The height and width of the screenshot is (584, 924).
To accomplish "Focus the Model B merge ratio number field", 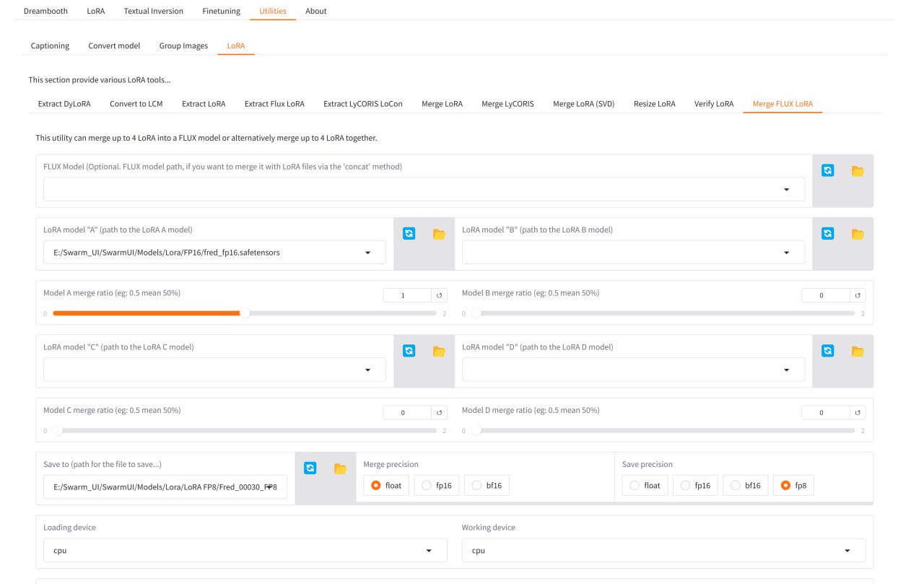I will (825, 295).
